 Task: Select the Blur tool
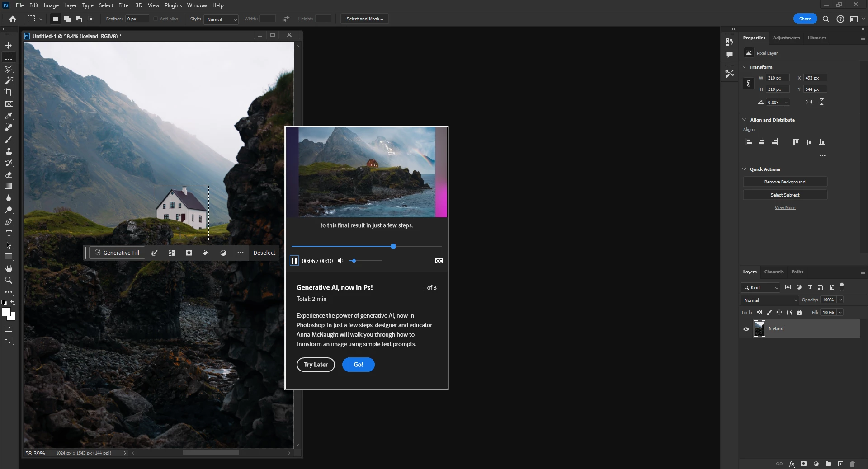[x=9, y=198]
